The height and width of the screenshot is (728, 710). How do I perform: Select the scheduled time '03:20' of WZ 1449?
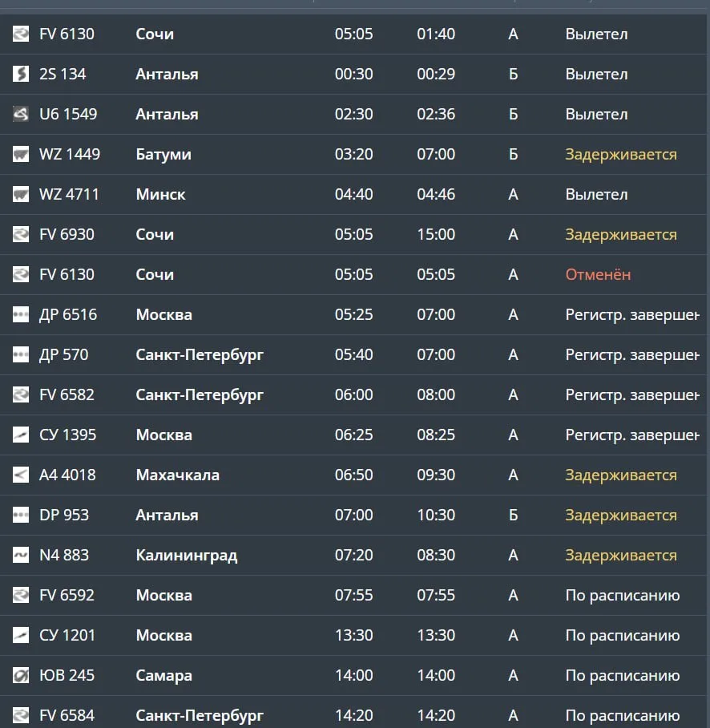pos(354,154)
